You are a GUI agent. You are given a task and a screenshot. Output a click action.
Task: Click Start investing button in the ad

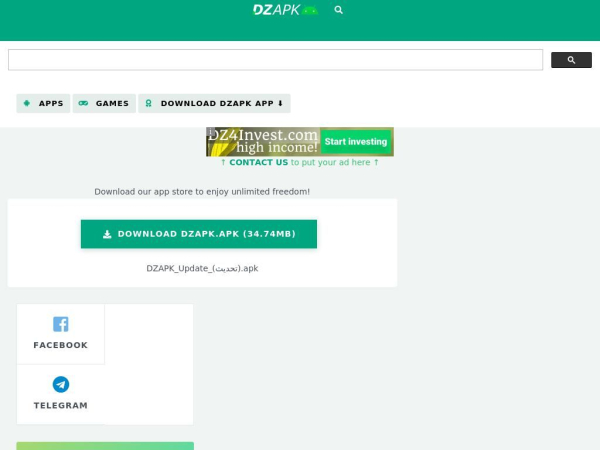tap(356, 142)
